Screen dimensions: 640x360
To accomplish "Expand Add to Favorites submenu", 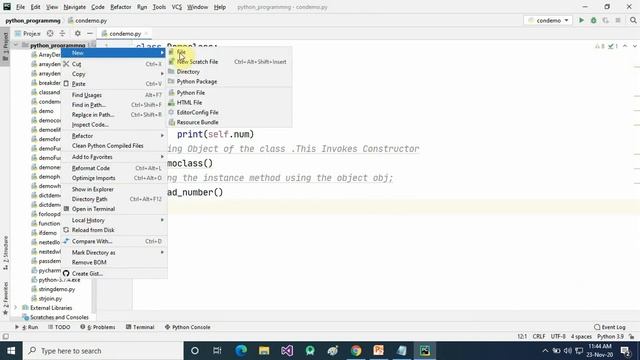I will (114, 157).
